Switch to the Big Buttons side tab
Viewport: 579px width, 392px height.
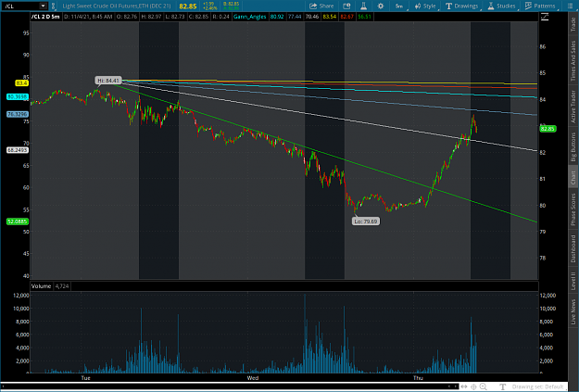pos(573,146)
